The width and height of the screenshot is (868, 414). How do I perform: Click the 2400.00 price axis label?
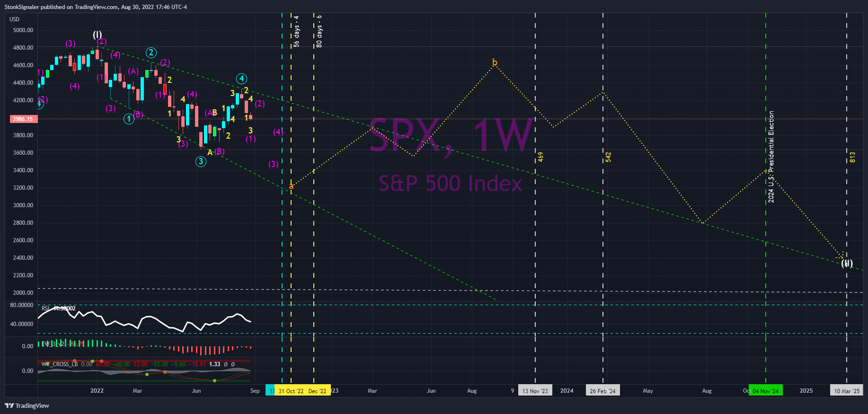point(23,258)
